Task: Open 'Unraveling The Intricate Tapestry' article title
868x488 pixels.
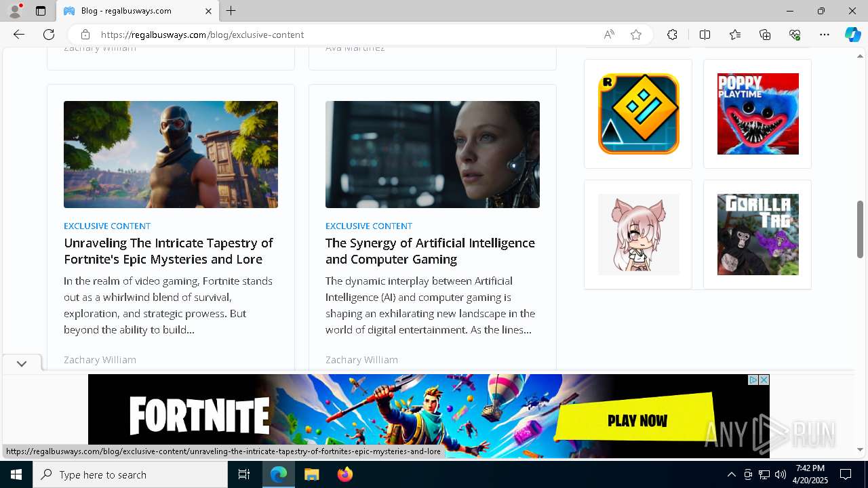Action: click(x=168, y=251)
